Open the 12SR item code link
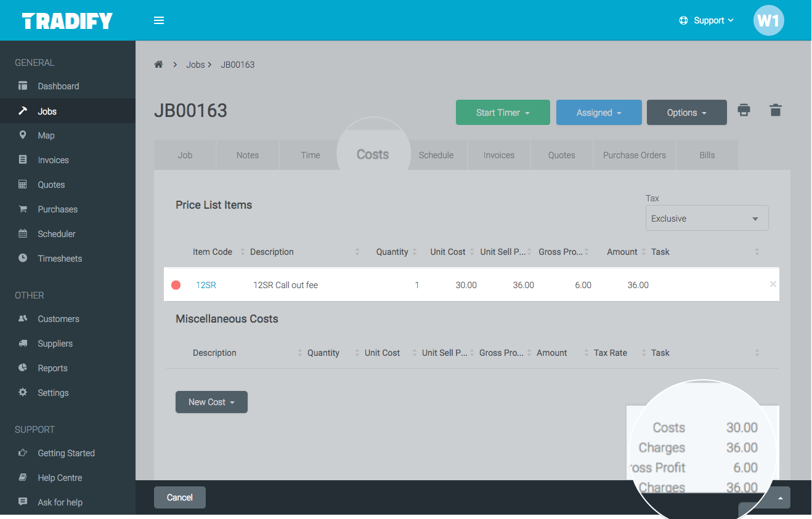812x519 pixels. [x=205, y=284]
